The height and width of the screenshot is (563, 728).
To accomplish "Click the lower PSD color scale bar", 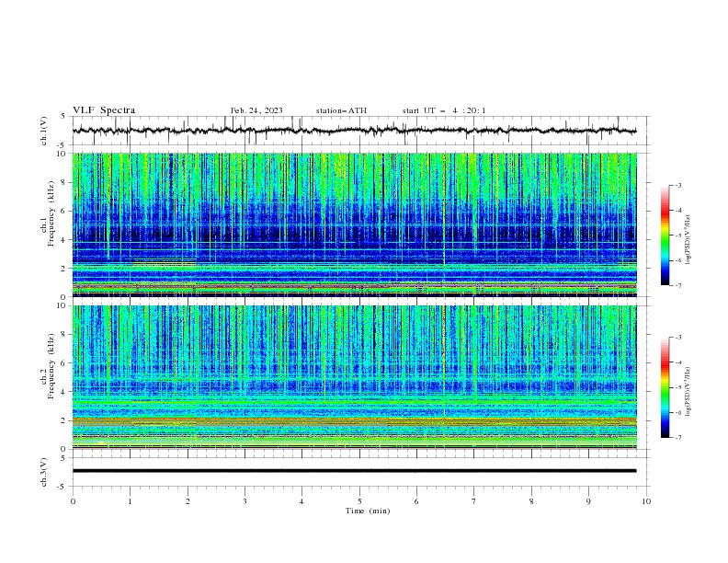I will coord(665,387).
